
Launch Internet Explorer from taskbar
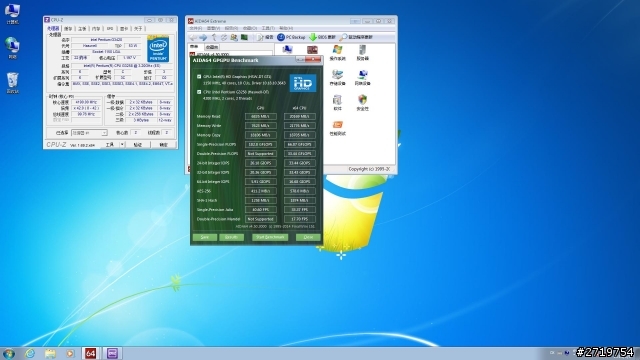(30, 353)
